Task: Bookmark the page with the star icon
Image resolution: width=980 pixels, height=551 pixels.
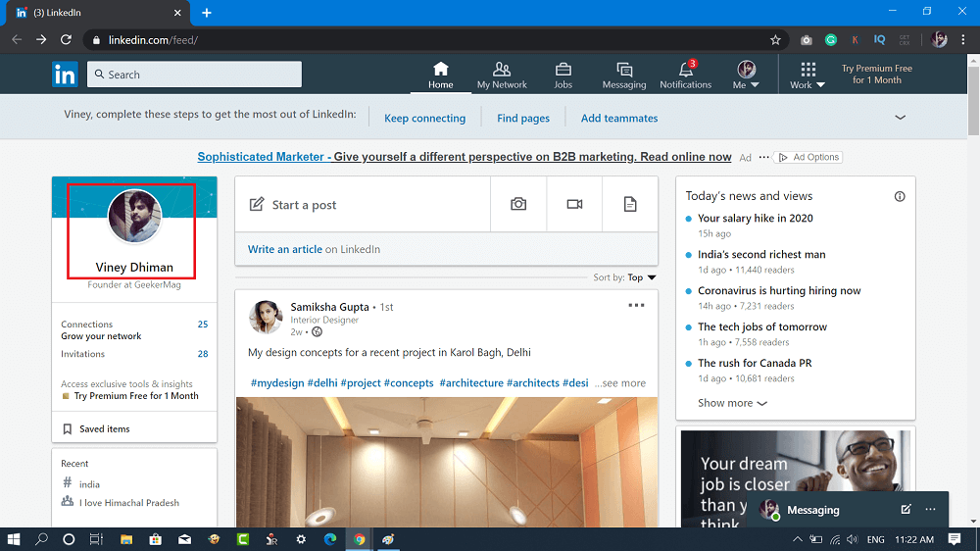Action: pos(775,40)
